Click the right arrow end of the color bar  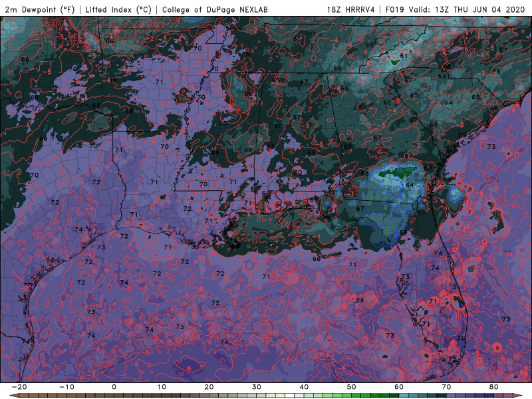pyautogui.click(x=518, y=395)
